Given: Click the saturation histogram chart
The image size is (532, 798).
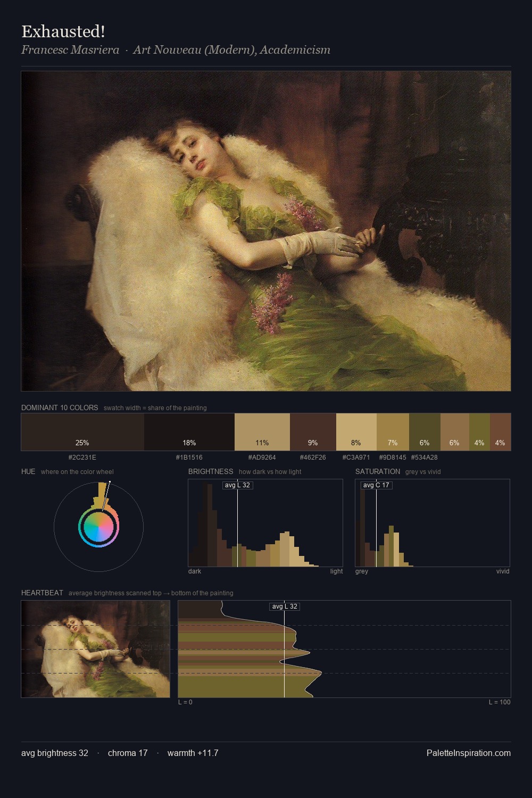Looking at the screenshot, I should [433, 523].
